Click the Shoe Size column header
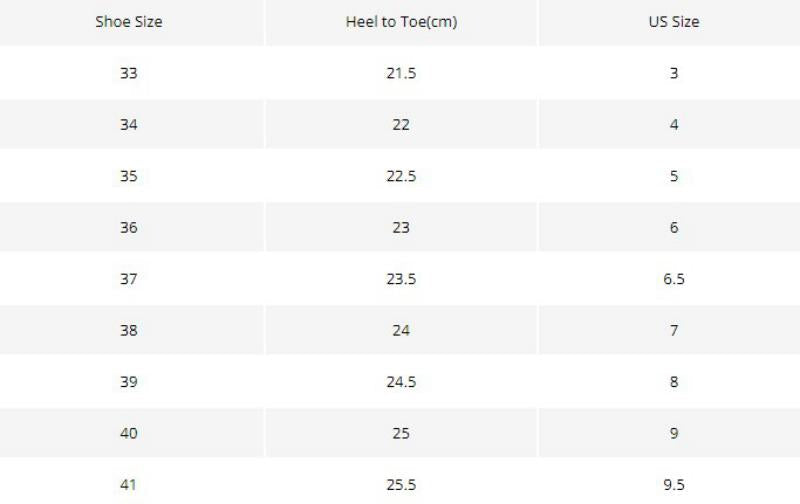The image size is (800, 504). click(x=129, y=22)
